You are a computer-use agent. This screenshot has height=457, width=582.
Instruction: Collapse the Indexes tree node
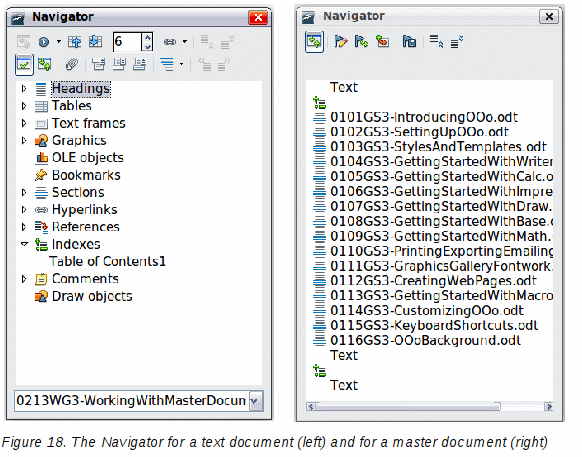(x=24, y=244)
